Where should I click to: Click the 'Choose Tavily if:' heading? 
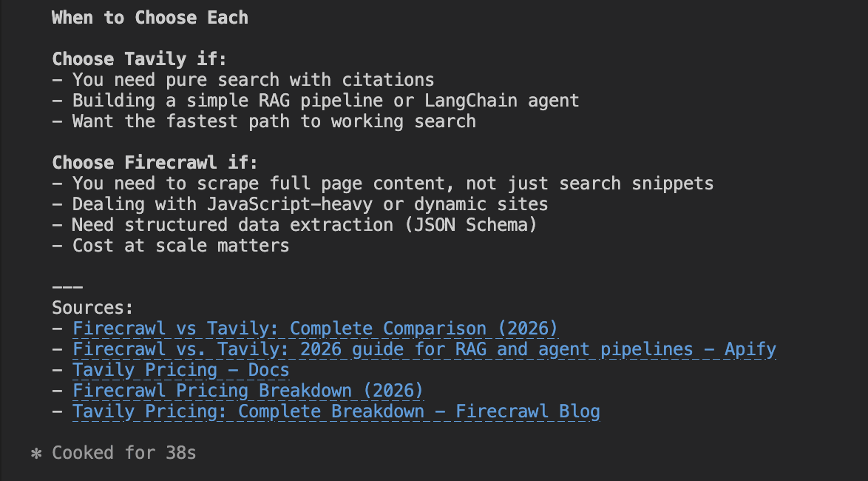[139, 59]
